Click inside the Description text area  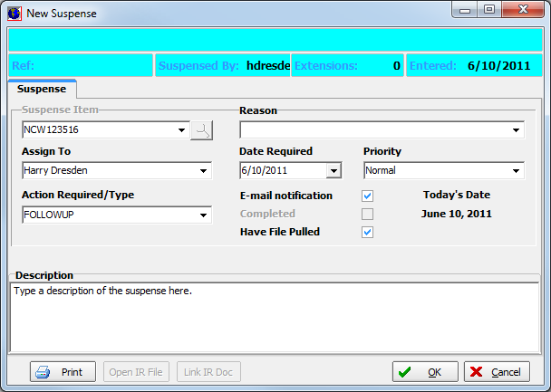pos(272,321)
